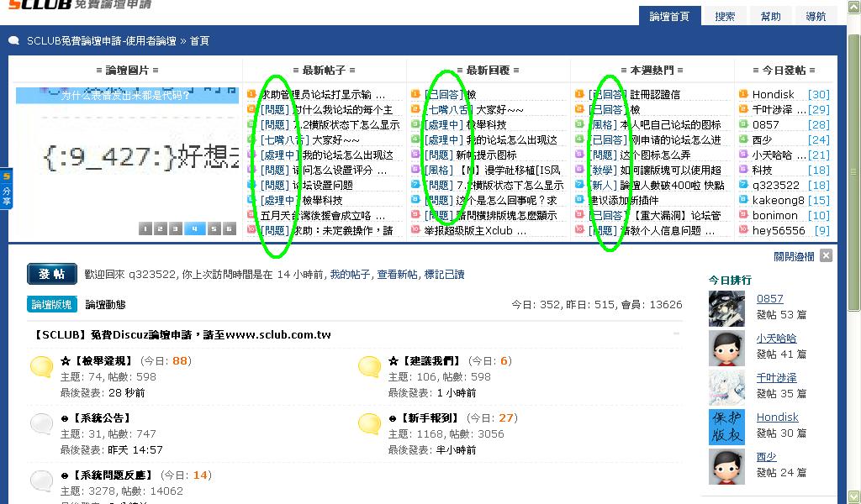Open www.sclub.com.tw category heading link
This screenshot has width=861, height=504.
coord(182,334)
